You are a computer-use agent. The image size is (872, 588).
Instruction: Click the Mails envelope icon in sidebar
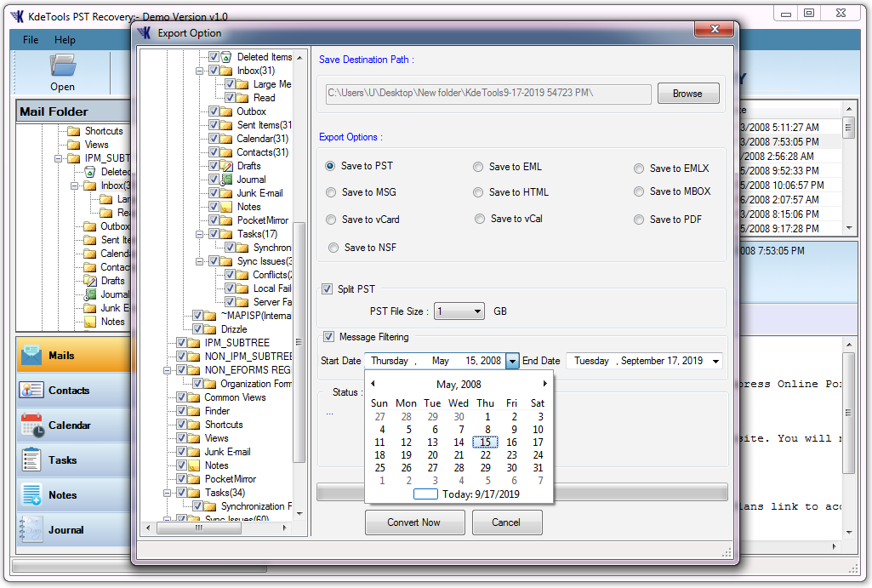point(31,355)
